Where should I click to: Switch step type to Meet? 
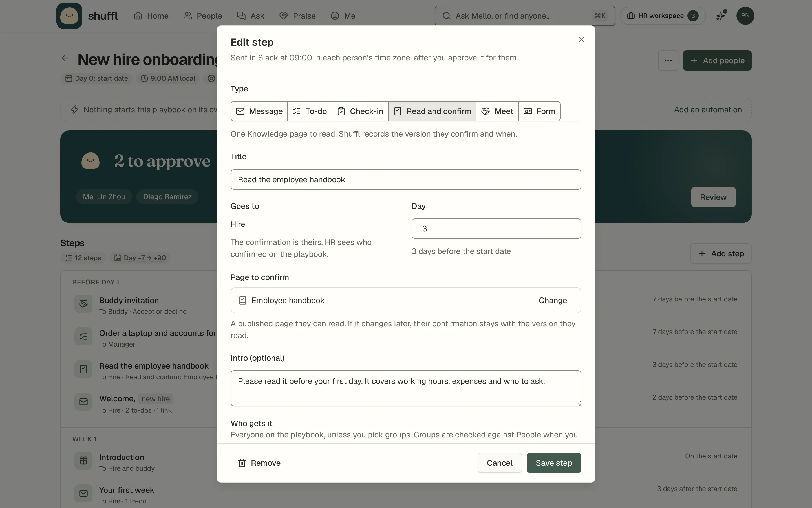[x=497, y=111]
